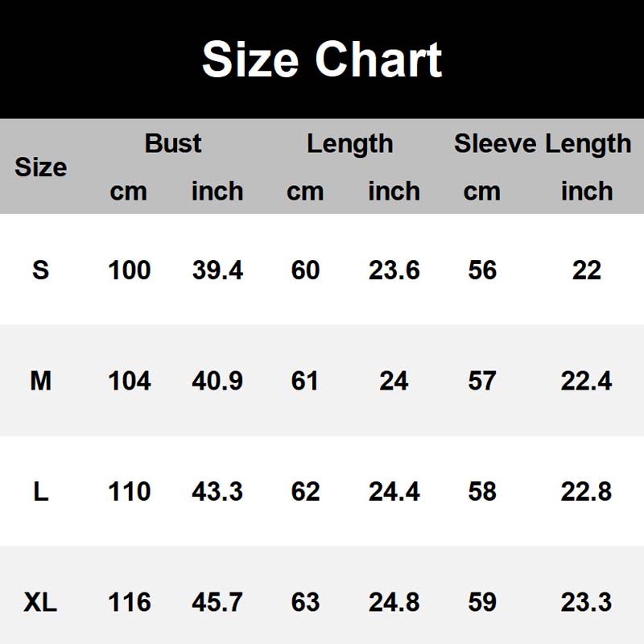Select the L size row label
Image resolution: width=644 pixels, height=644 pixels.
(40, 491)
